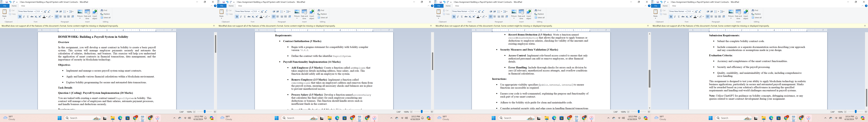Toggle Underline in window showing Submission Requirements
The height and width of the screenshot is (122, 868).
pyautogui.click(x=679, y=16)
